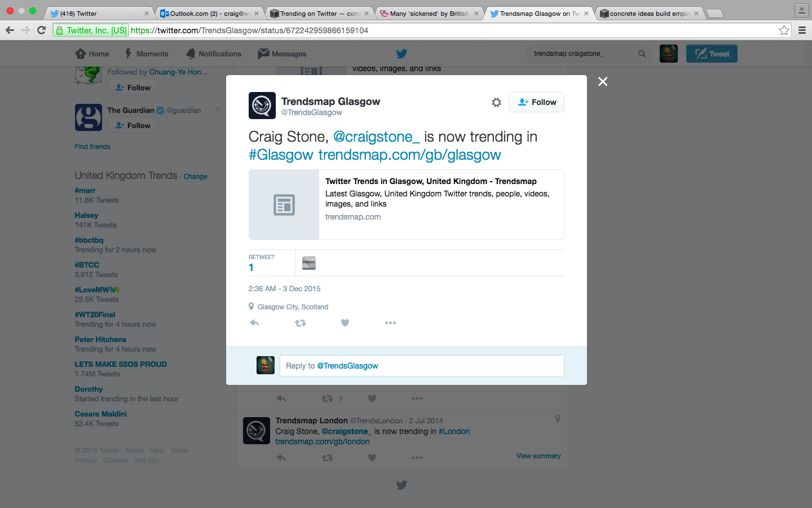
Task: Open the Cesare Maldini trend
Action: 100,414
